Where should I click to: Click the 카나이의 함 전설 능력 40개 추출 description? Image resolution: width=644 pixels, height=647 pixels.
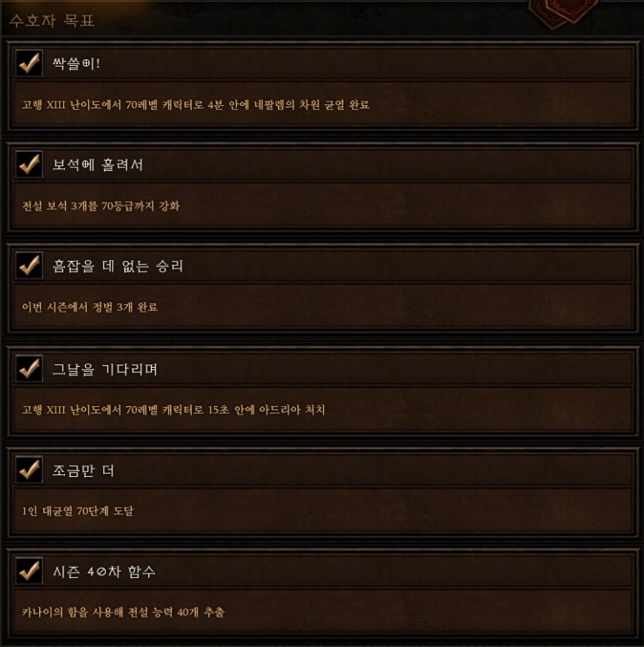122,612
